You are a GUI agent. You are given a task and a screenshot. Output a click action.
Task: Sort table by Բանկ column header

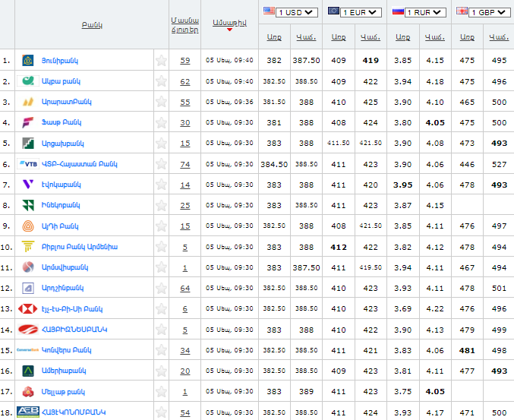(92, 25)
